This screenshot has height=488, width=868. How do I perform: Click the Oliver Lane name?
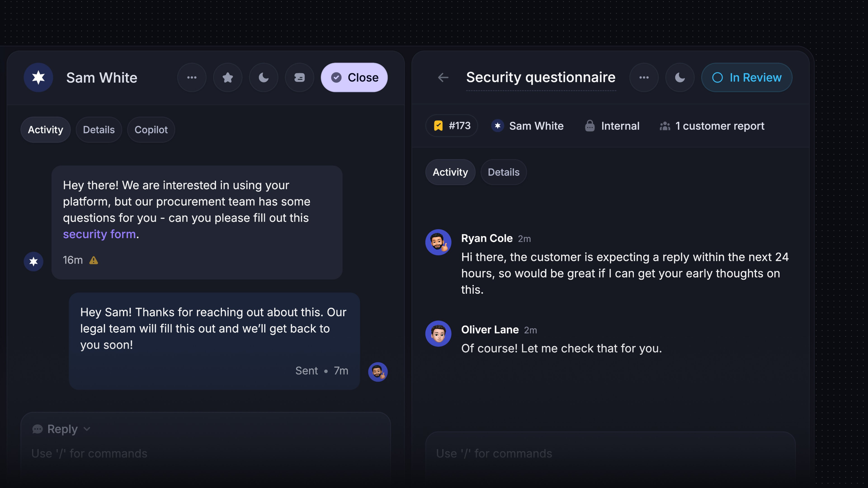pyautogui.click(x=490, y=330)
